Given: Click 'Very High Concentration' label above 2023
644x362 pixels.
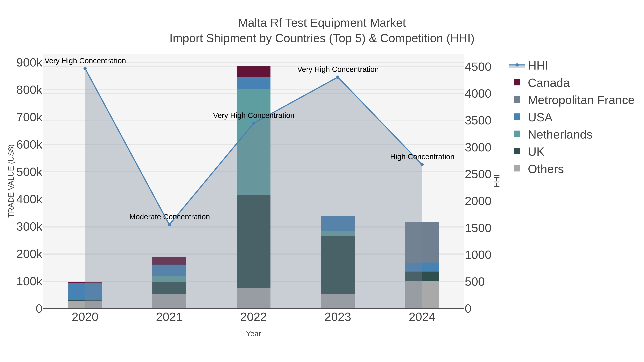Looking at the screenshot, I should (x=338, y=70).
